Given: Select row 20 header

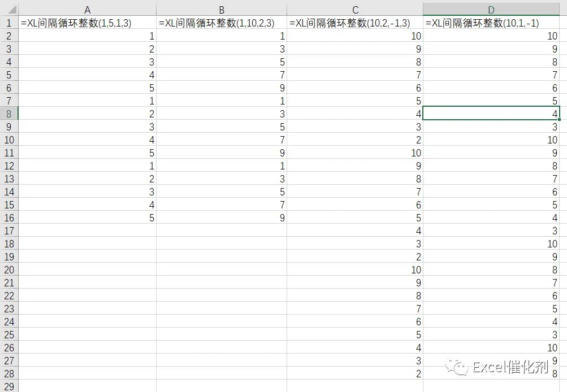Looking at the screenshot, I should pos(9,269).
